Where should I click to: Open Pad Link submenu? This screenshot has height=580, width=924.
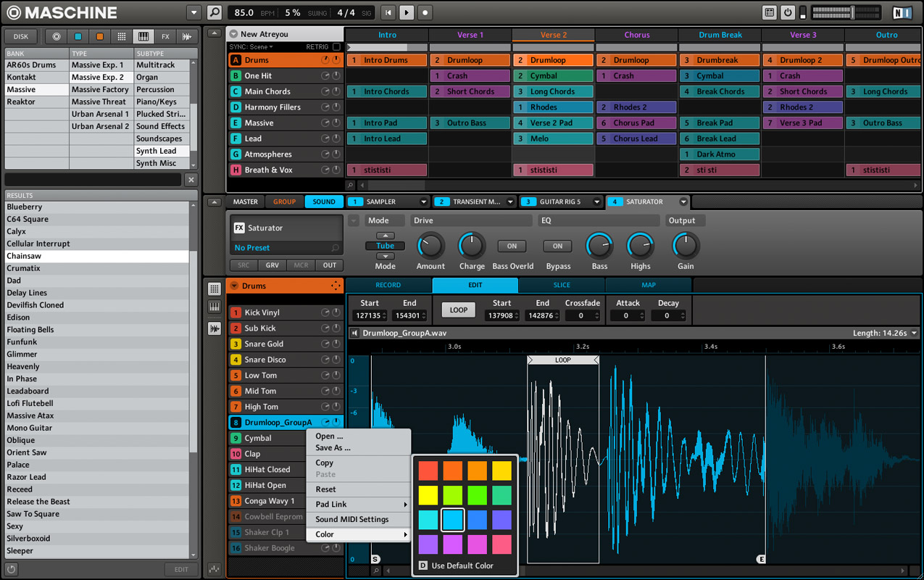tap(359, 505)
